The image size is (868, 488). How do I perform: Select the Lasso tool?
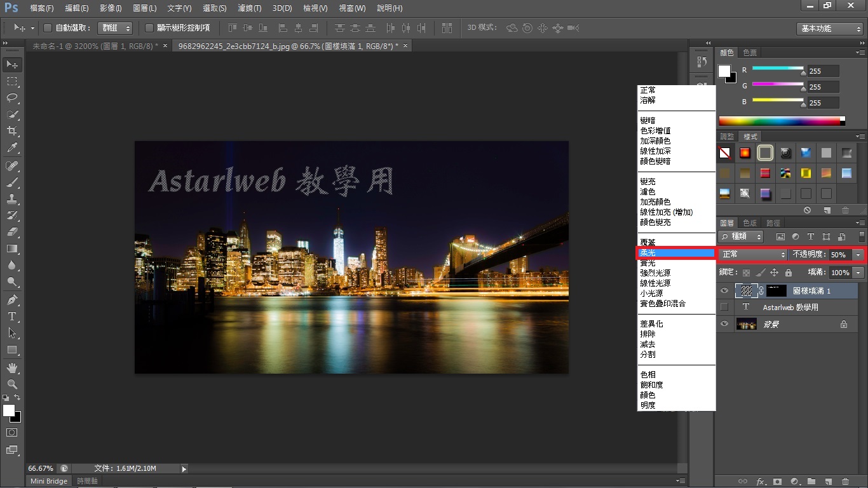point(12,98)
